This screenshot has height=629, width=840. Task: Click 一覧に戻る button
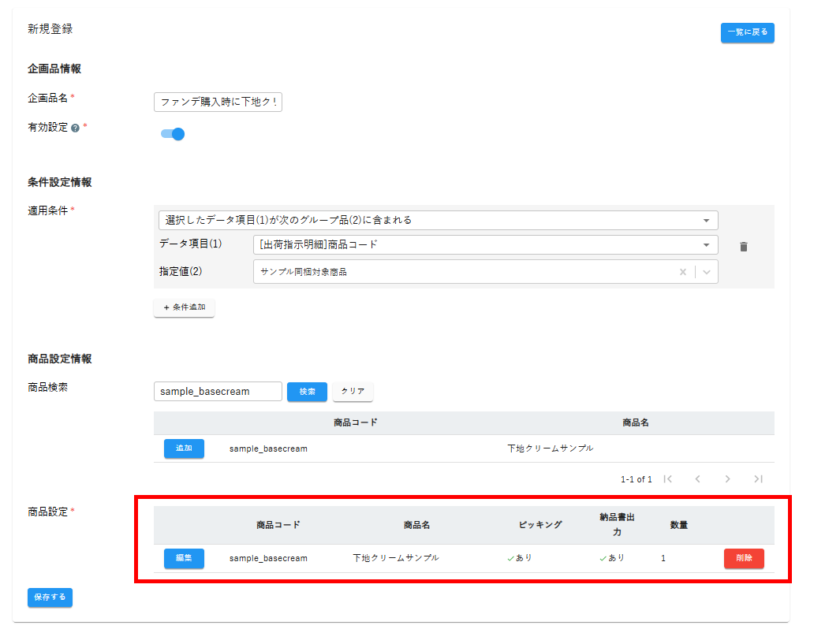point(747,32)
